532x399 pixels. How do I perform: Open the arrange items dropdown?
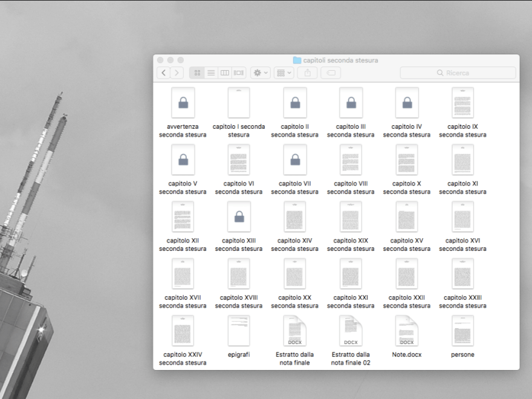284,73
